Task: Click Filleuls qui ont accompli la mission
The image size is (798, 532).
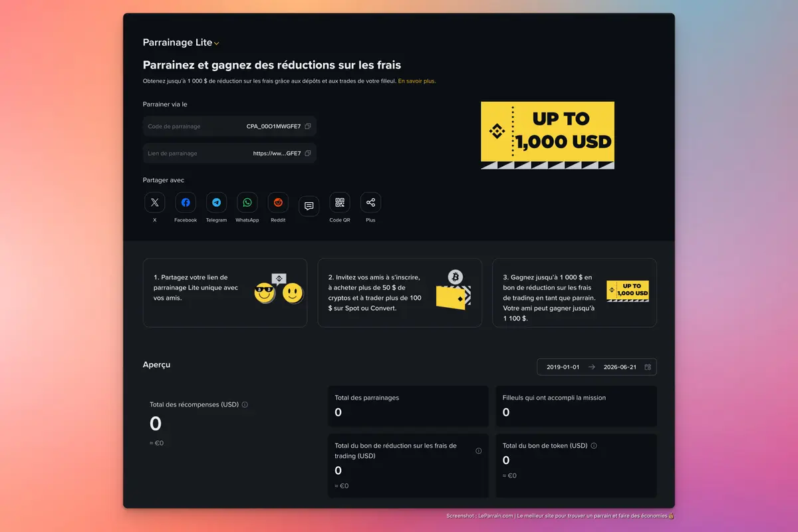Action: point(554,398)
